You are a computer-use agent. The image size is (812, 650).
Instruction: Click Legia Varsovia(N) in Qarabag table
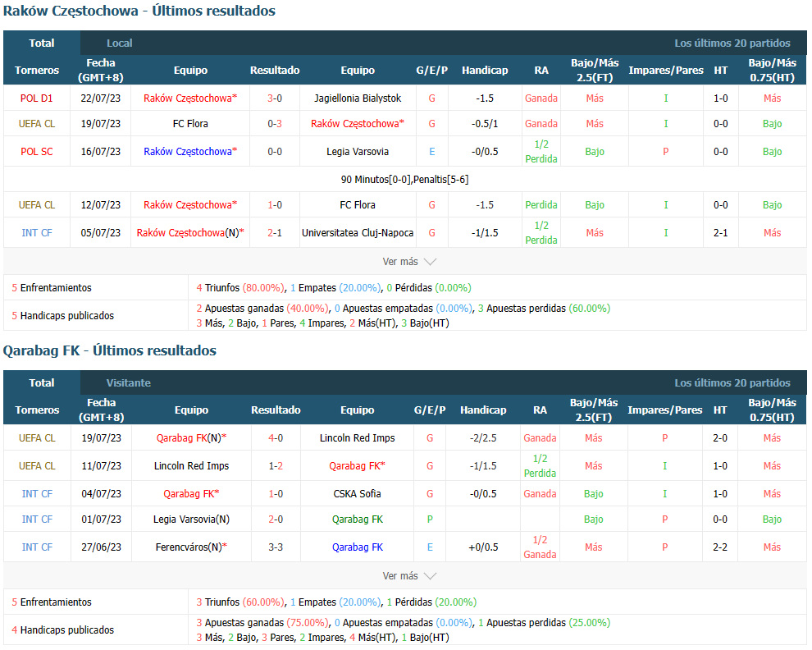point(191,519)
